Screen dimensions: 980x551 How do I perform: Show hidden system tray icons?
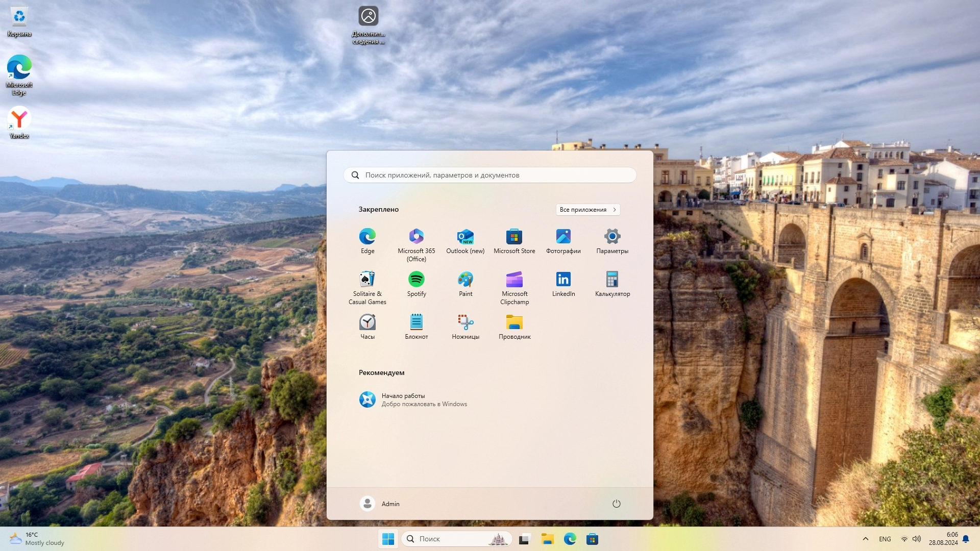pos(865,539)
